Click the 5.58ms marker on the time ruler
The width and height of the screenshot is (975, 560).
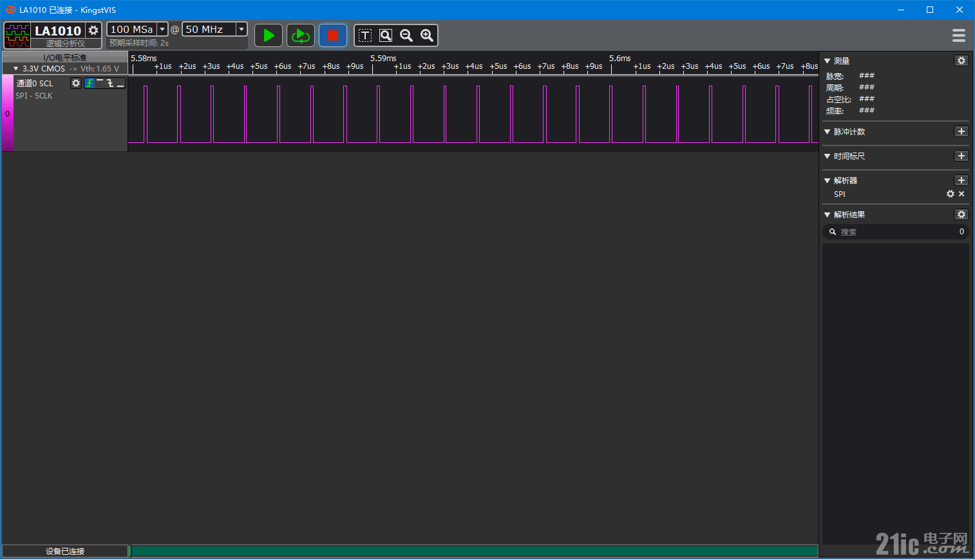[144, 58]
